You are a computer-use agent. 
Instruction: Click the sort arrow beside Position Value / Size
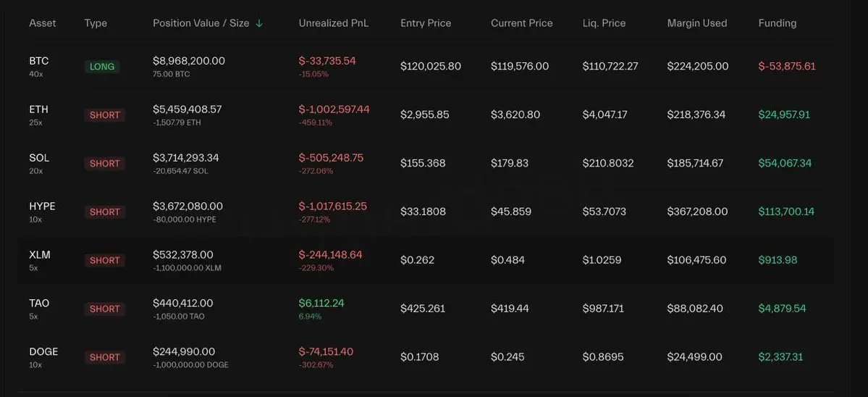click(259, 23)
